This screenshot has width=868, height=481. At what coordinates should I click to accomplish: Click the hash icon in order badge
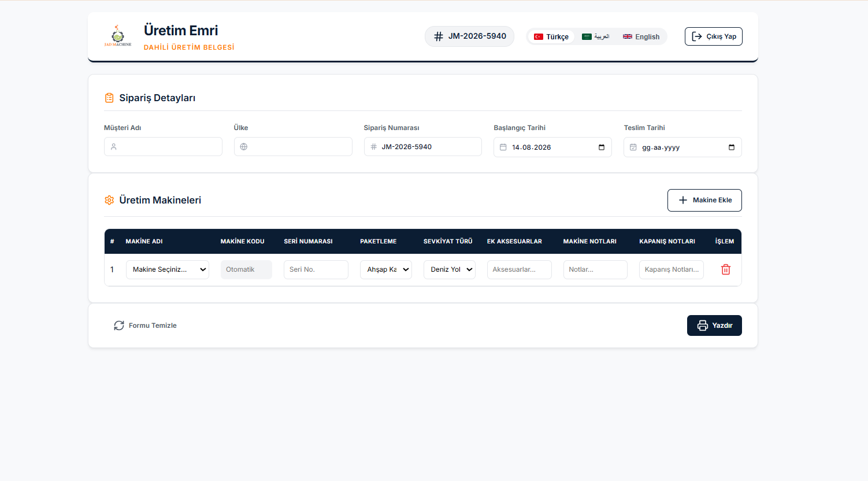pyautogui.click(x=439, y=36)
